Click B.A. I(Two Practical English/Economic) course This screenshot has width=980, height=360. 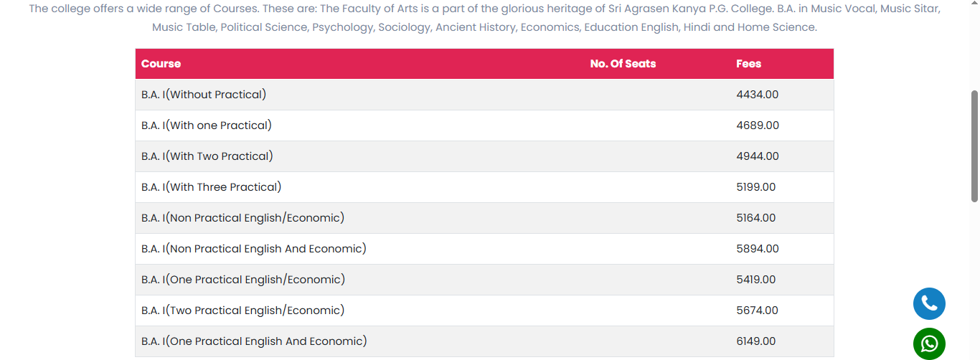(242, 311)
